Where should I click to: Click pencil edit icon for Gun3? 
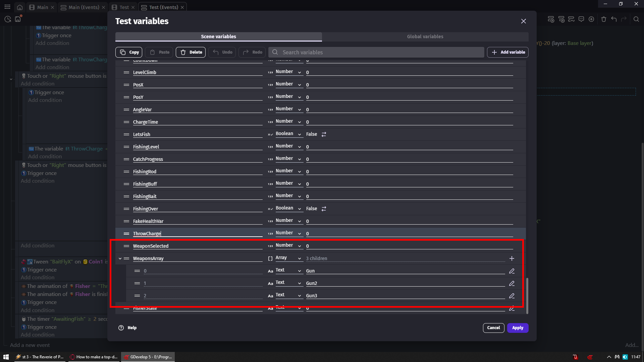click(512, 296)
